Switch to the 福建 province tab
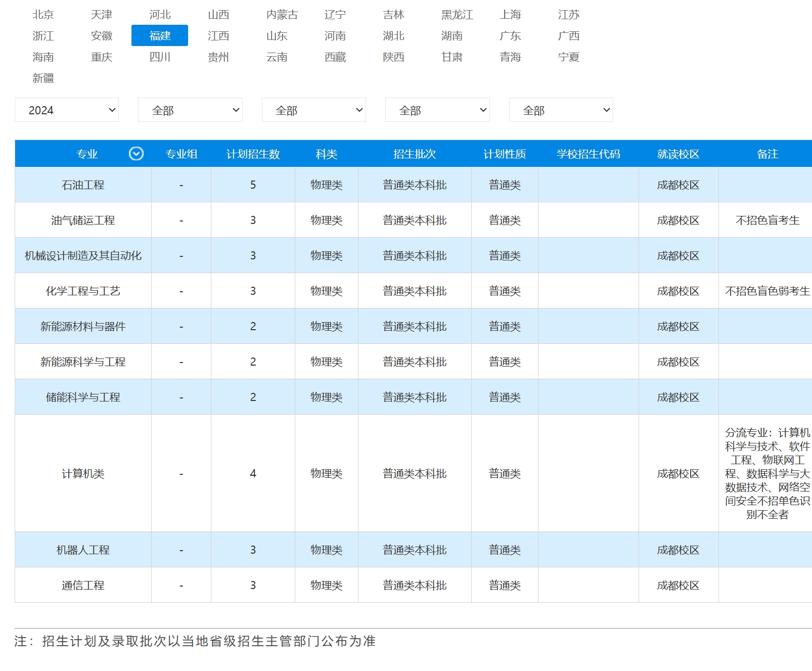 click(x=160, y=35)
